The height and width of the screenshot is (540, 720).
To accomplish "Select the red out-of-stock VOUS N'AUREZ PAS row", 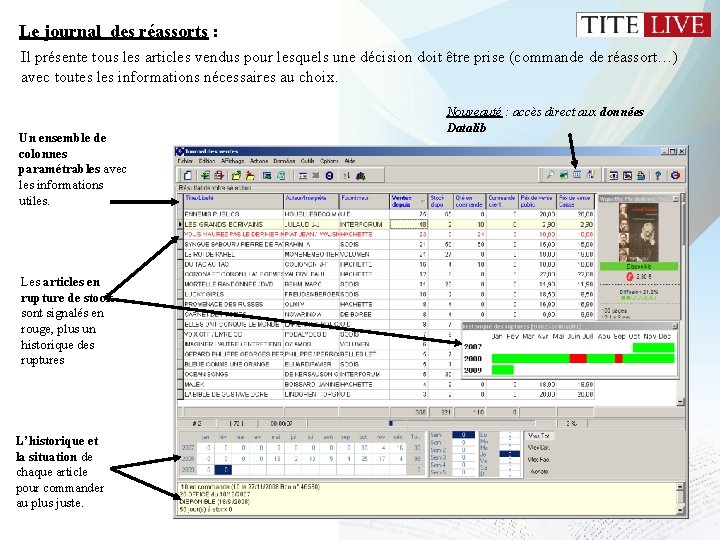I will pos(388,235).
